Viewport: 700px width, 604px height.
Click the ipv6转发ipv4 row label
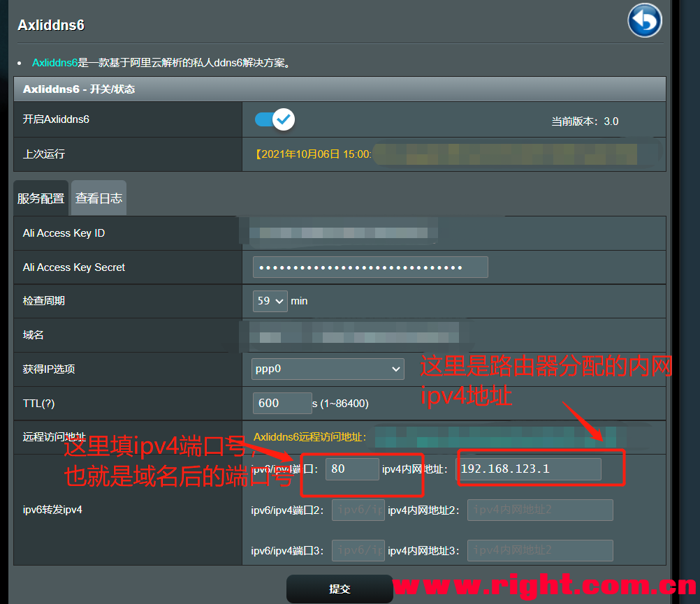click(x=52, y=510)
